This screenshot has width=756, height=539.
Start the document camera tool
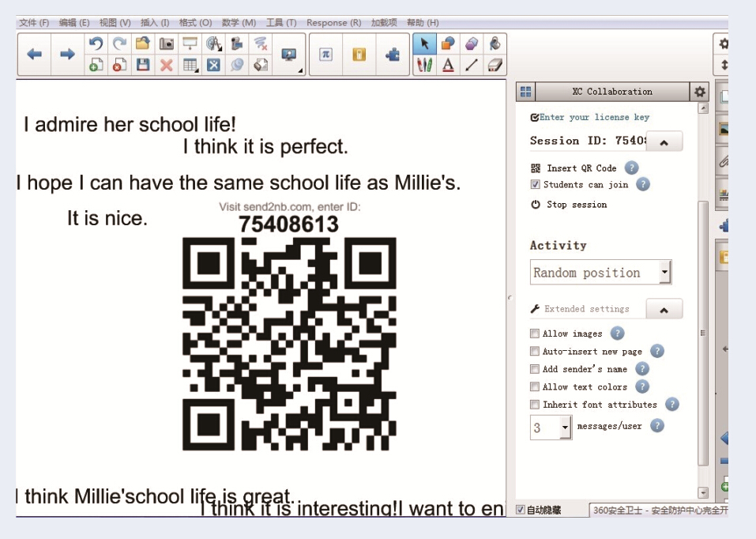[x=237, y=43]
